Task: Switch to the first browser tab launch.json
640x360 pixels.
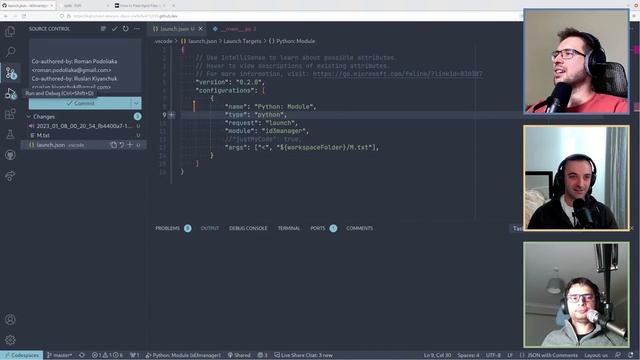Action: 27,6
